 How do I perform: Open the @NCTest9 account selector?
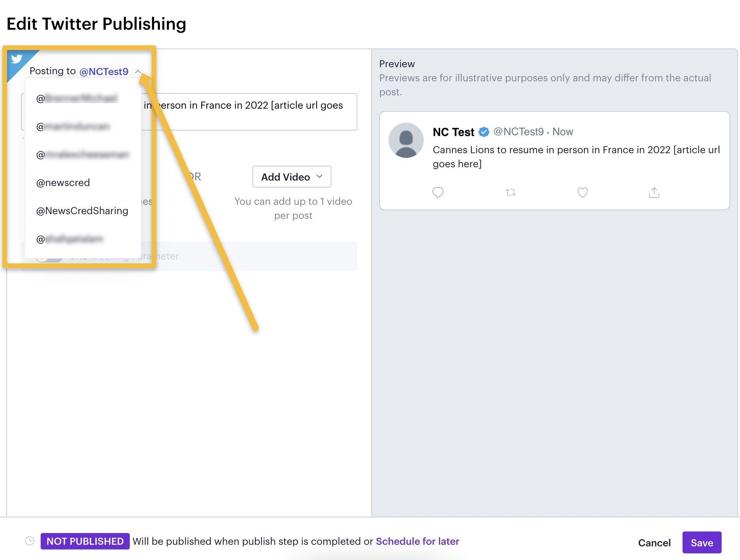pyautogui.click(x=104, y=72)
